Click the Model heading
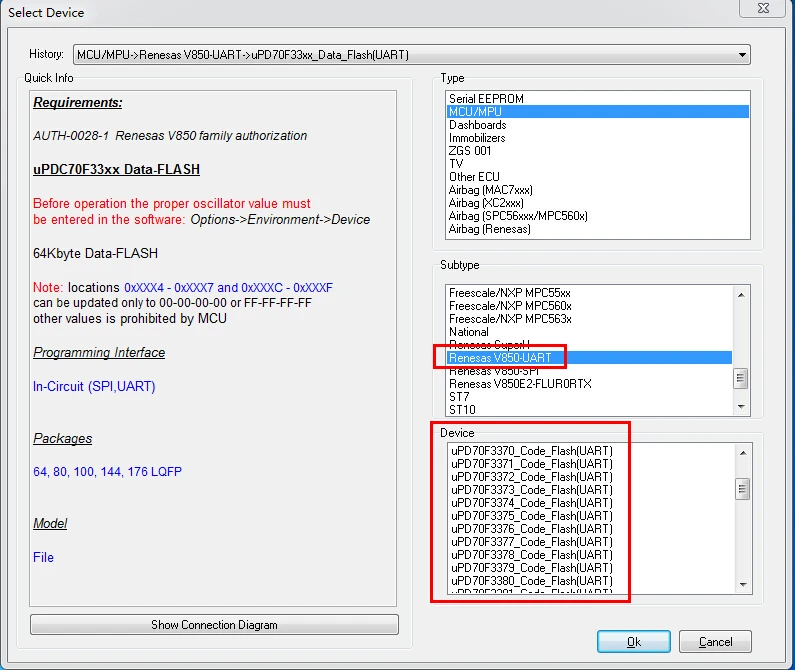 click(x=50, y=523)
